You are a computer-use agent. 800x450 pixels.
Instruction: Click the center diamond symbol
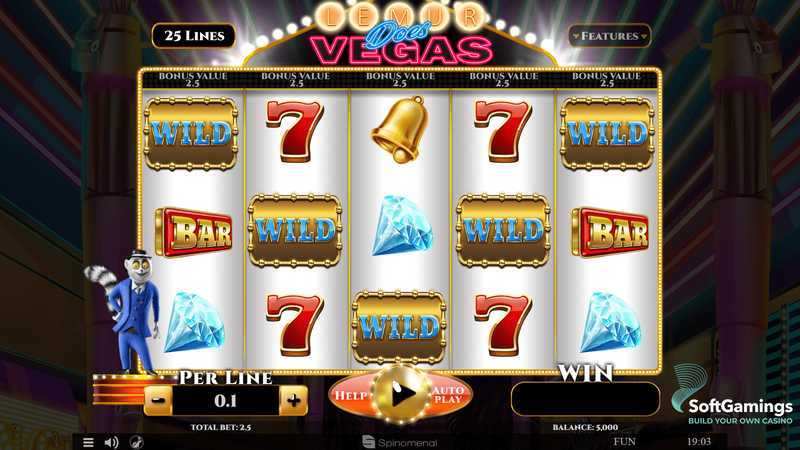click(x=402, y=226)
